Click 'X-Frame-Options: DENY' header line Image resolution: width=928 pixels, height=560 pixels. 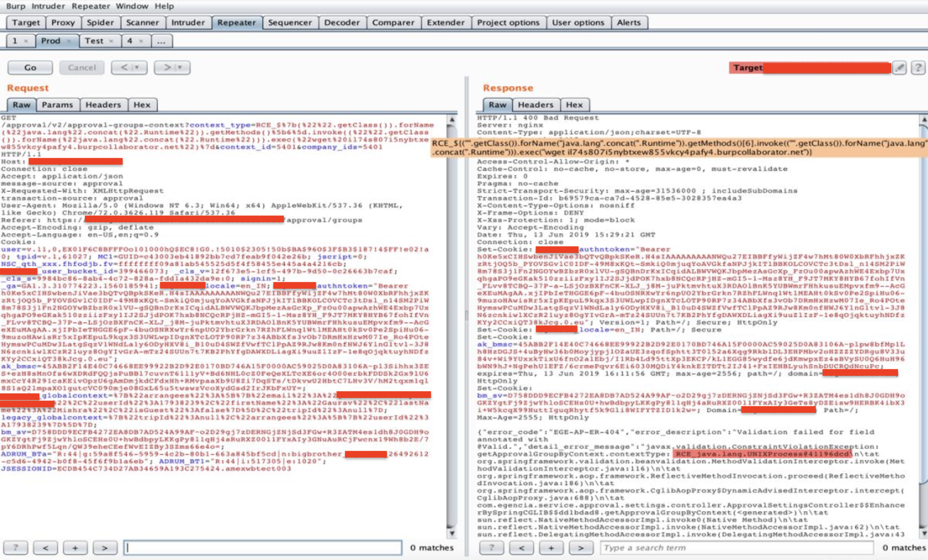coord(530,213)
